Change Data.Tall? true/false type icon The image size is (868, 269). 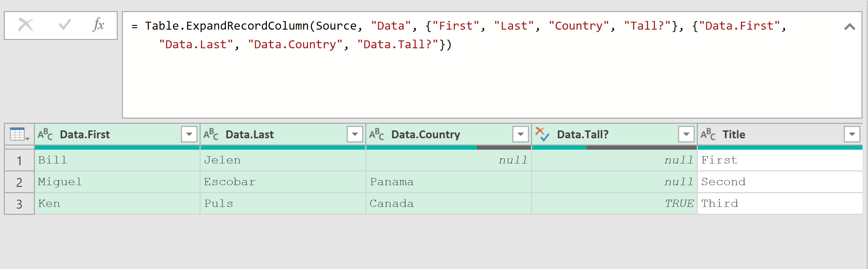(542, 134)
